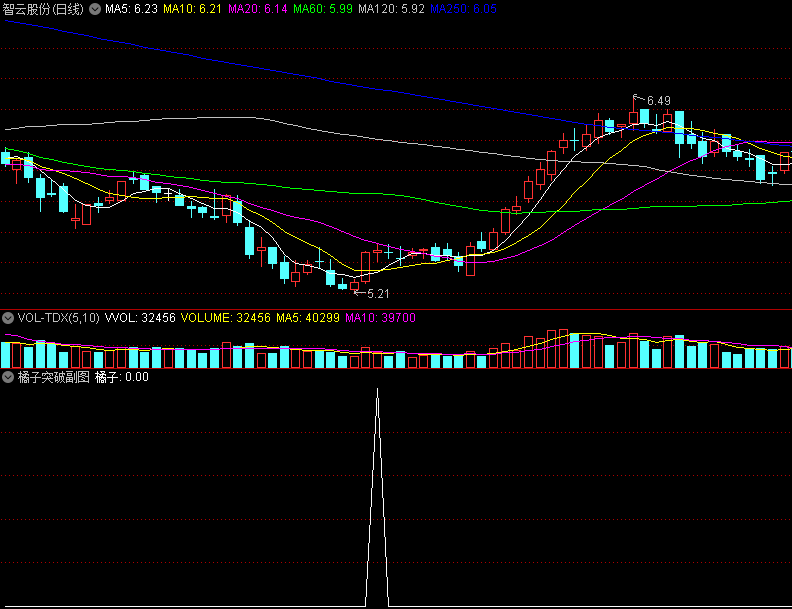Click the stock title 智云股份(日线)
Viewport: 792px width, 609px height.
click(x=43, y=9)
